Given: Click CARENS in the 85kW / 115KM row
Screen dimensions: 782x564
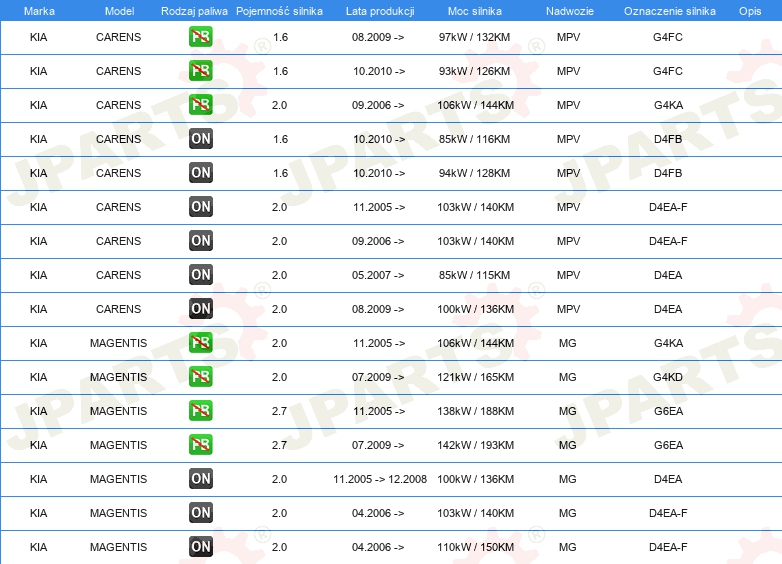Looking at the screenshot, I should pos(118,275).
